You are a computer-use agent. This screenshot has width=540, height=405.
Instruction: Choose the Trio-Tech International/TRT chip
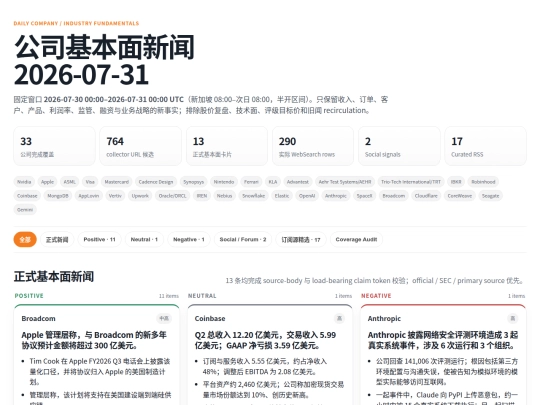pyautogui.click(x=411, y=182)
